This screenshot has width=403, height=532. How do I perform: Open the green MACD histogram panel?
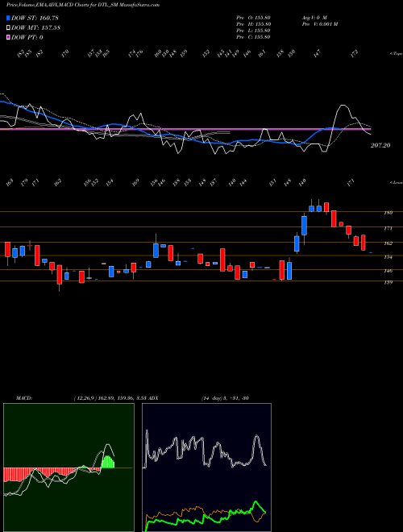69,468
